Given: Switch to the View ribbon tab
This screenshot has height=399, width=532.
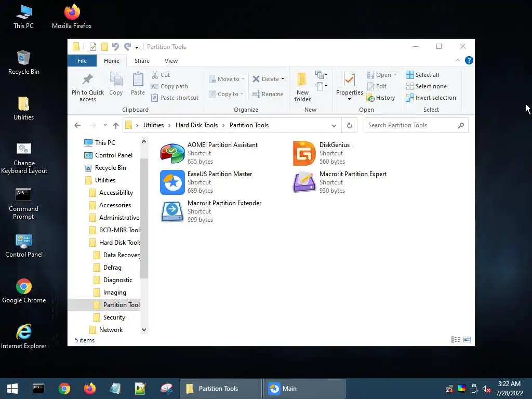Looking at the screenshot, I should click(171, 61).
